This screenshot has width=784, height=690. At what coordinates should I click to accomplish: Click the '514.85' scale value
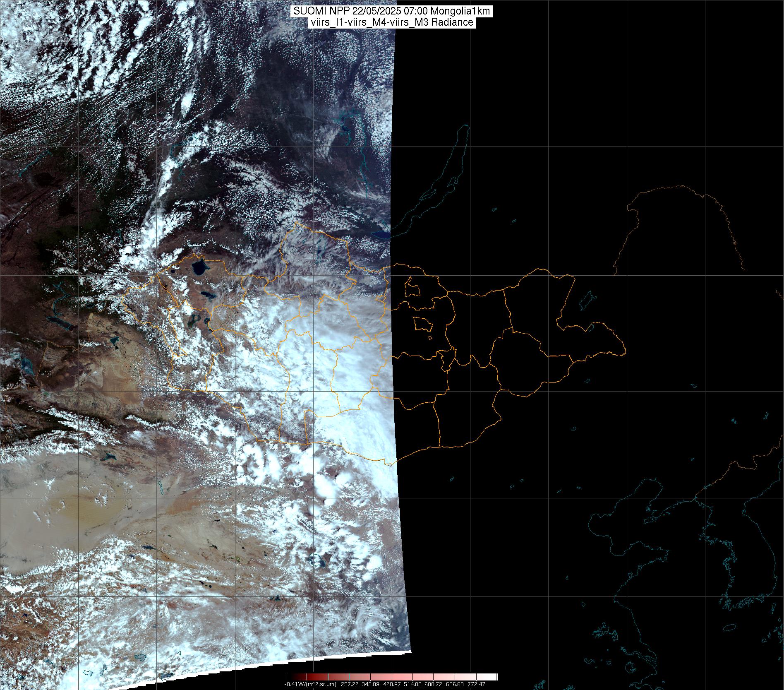click(x=412, y=684)
